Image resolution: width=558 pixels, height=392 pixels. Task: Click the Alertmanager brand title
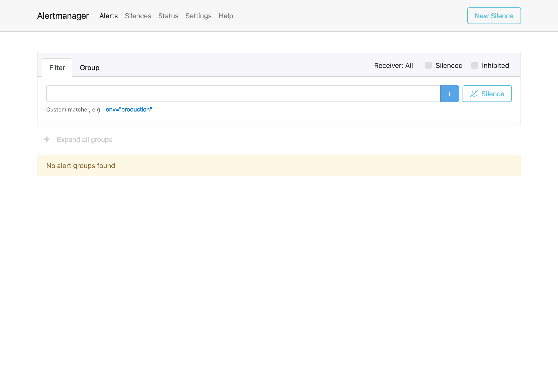pyautogui.click(x=63, y=16)
